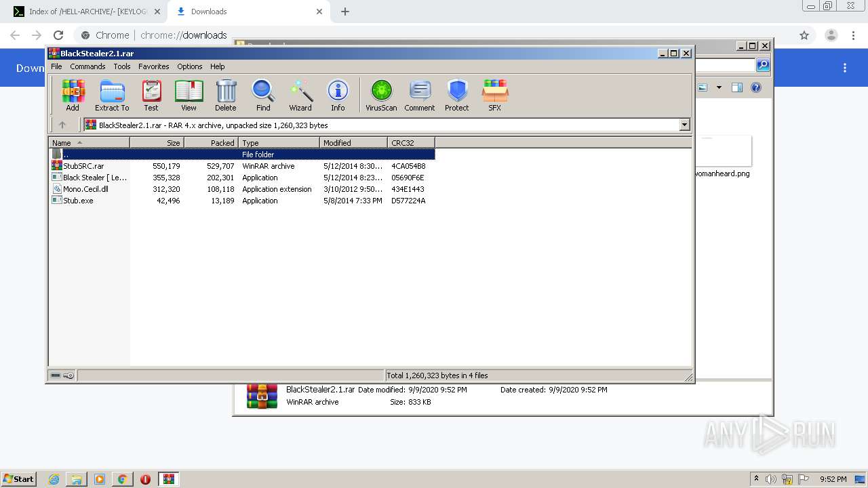Open Windows Explorer from taskbar

(77, 479)
